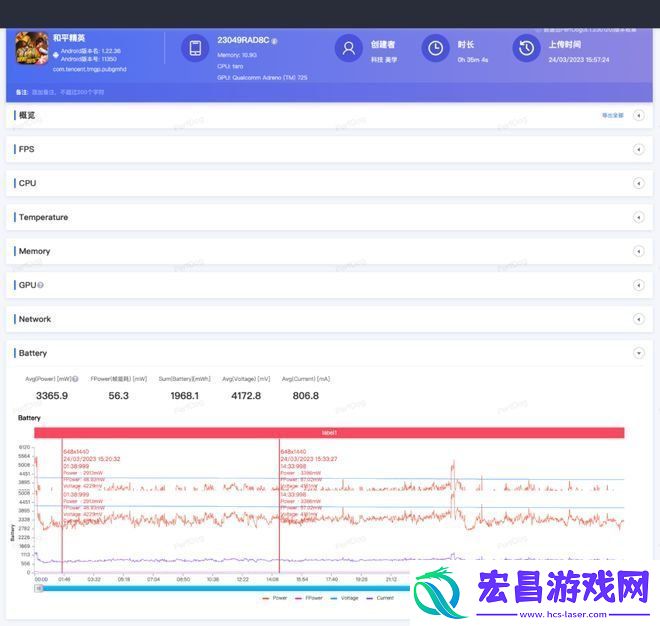Screen dimensions: 660x626
Task: Expand the CPU section
Action: point(639,183)
